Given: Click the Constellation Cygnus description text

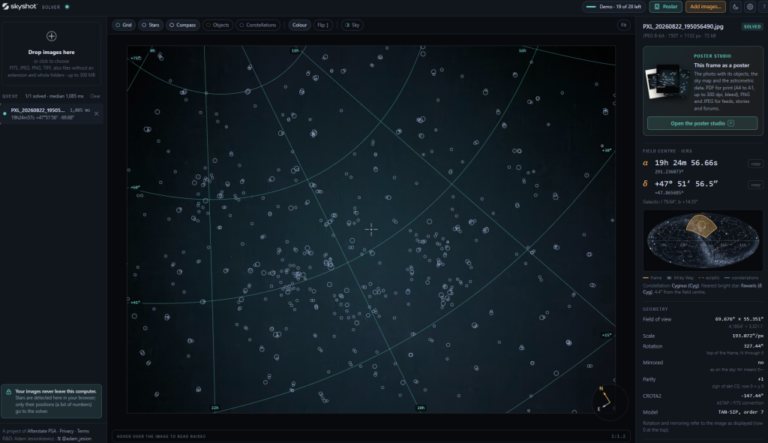Looking at the screenshot, I should pyautogui.click(x=702, y=289).
